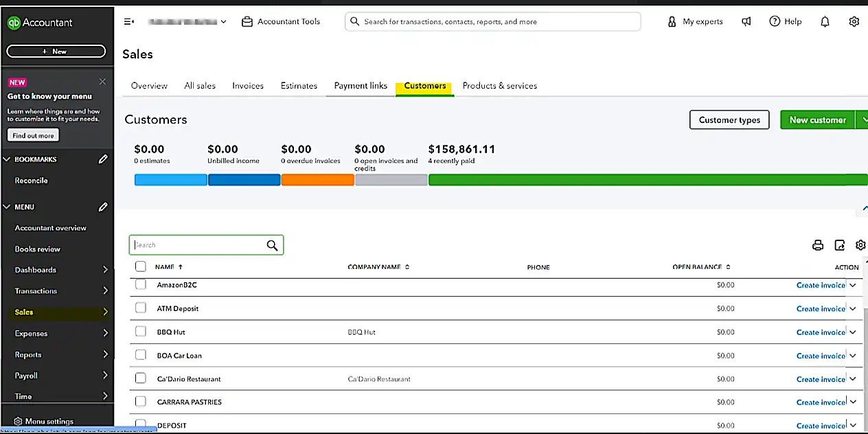868x434 pixels.
Task: Expand the Expenses submenu
Action: click(x=105, y=333)
